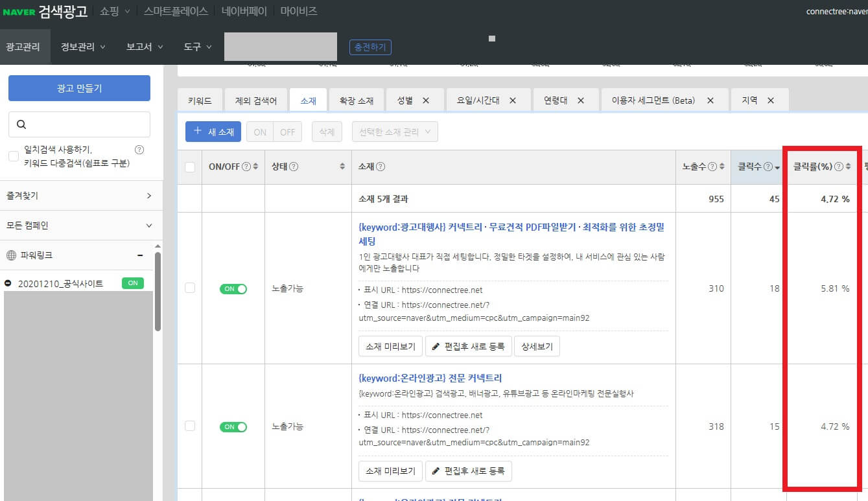
Task: Click the descending sort arrow on 클릭수
Action: pos(777,167)
